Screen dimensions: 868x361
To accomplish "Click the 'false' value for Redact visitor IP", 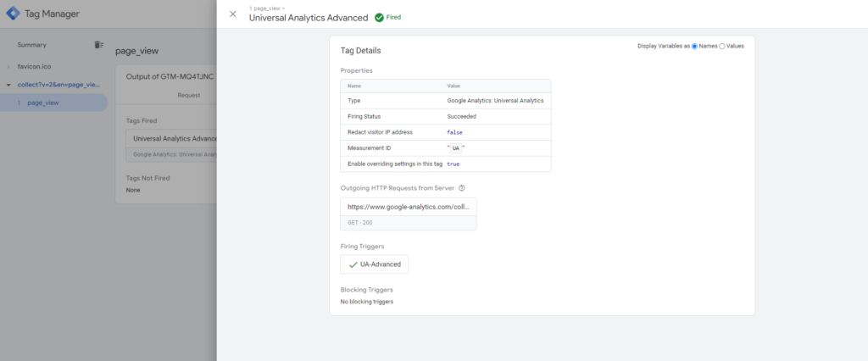I will tap(454, 132).
